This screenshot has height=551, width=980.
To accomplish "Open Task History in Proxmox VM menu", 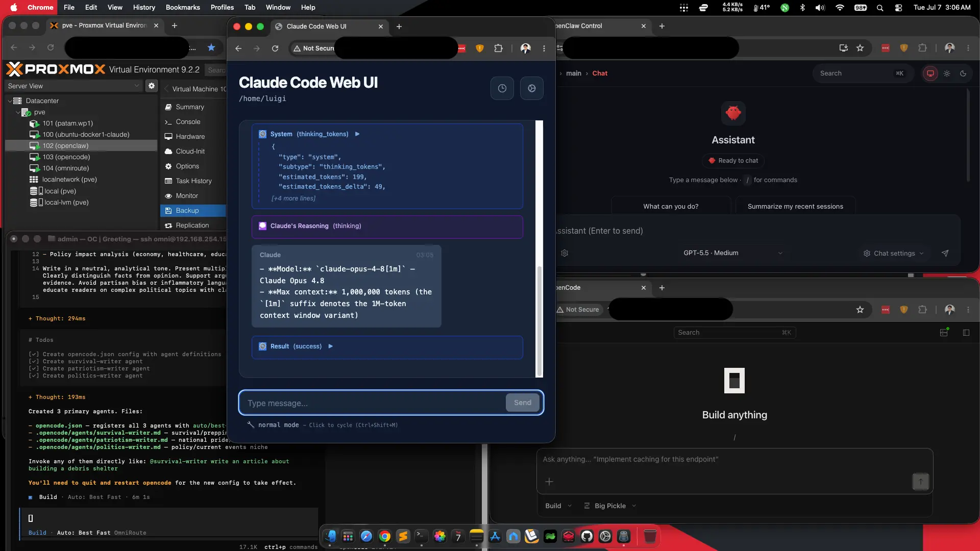I will [x=193, y=181].
